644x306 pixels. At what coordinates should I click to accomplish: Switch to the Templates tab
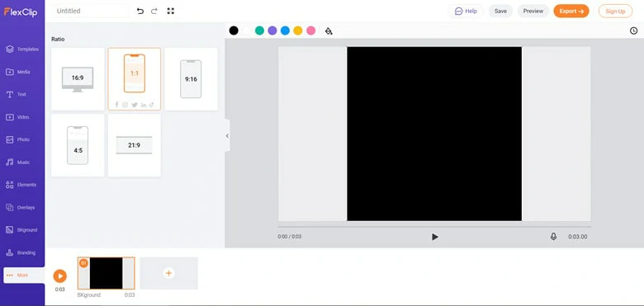point(22,49)
